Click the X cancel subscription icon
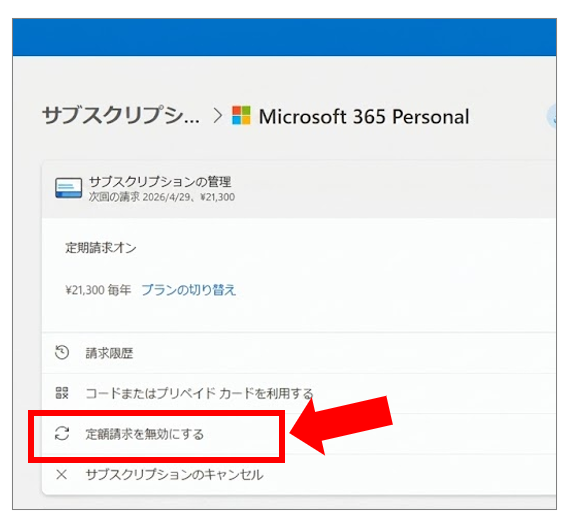This screenshot has width=571, height=522. click(x=62, y=474)
